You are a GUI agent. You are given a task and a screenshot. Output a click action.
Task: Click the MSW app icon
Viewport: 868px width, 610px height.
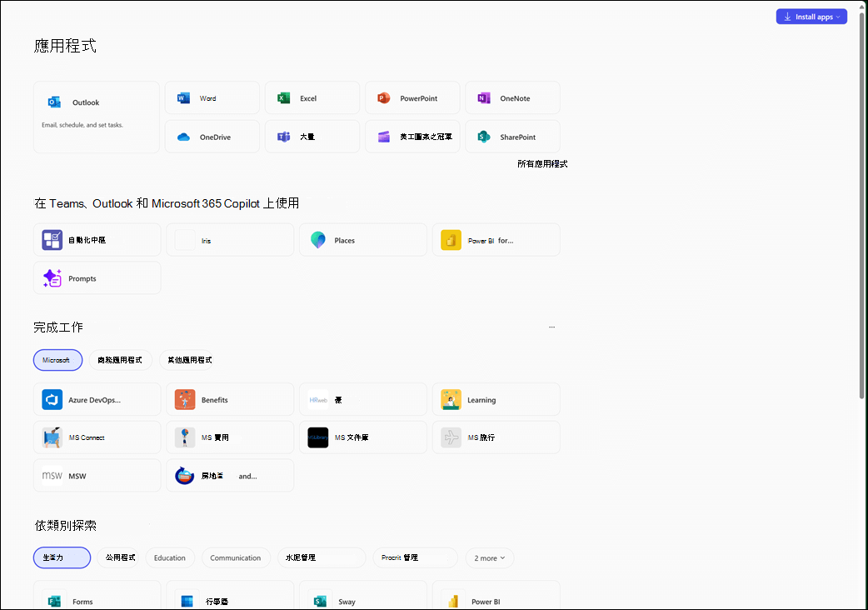[x=52, y=476]
